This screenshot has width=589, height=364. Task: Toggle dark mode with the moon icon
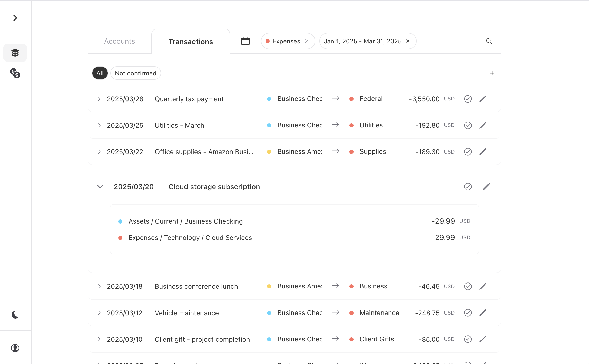click(x=15, y=315)
